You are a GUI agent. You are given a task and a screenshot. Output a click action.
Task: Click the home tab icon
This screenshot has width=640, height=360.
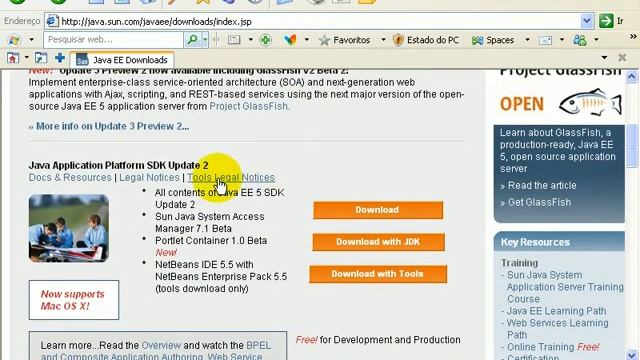tap(13, 58)
